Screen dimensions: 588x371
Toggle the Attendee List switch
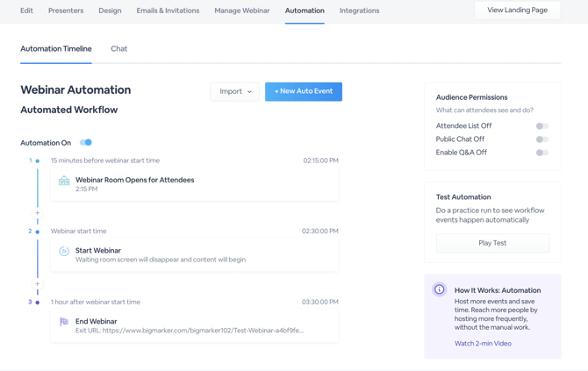pos(541,126)
